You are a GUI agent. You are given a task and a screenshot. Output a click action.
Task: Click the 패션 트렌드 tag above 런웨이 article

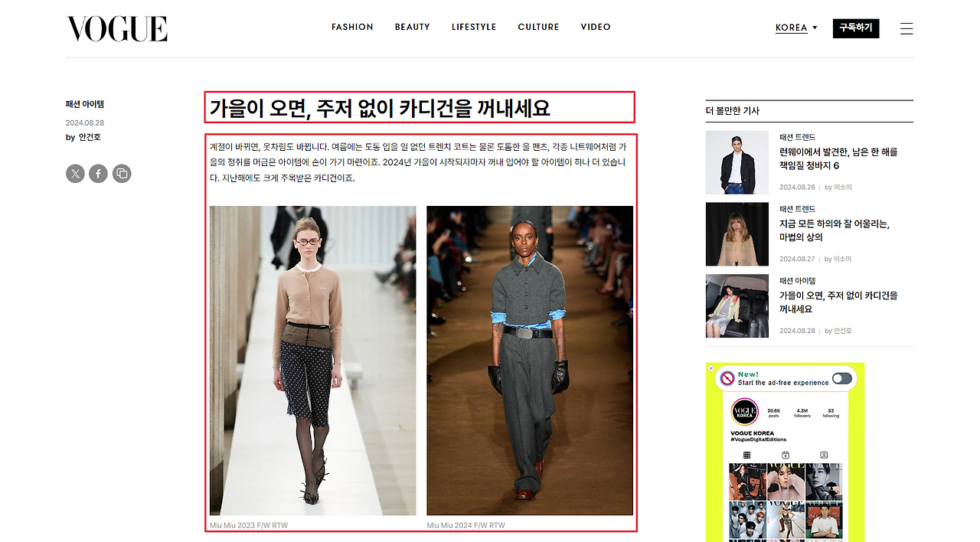click(x=798, y=137)
